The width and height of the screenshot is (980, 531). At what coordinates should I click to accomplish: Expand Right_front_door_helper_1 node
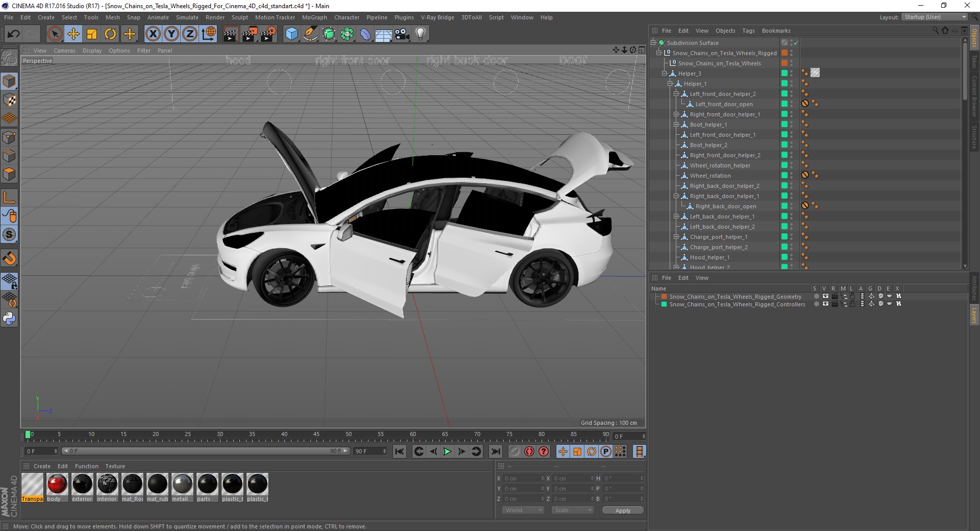click(676, 114)
